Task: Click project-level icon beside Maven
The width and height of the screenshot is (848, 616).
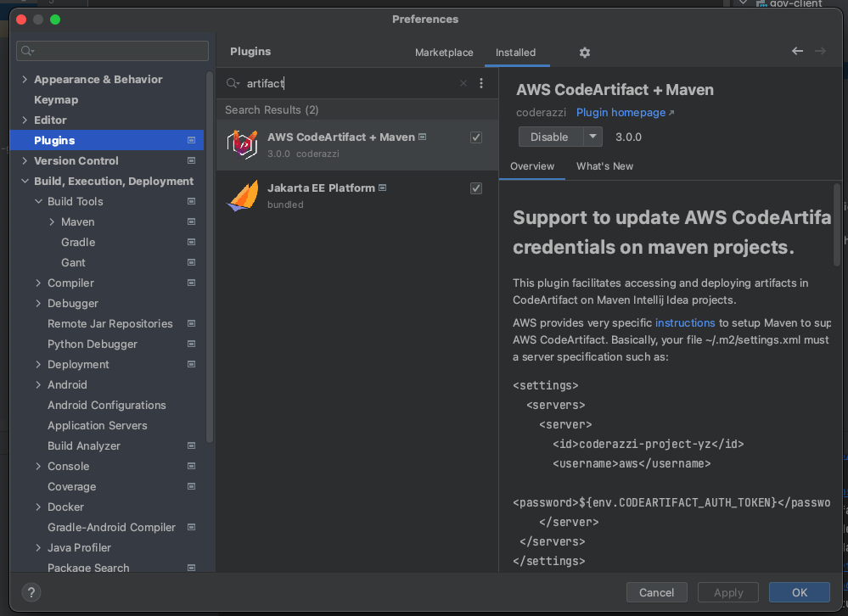Action: [x=192, y=221]
